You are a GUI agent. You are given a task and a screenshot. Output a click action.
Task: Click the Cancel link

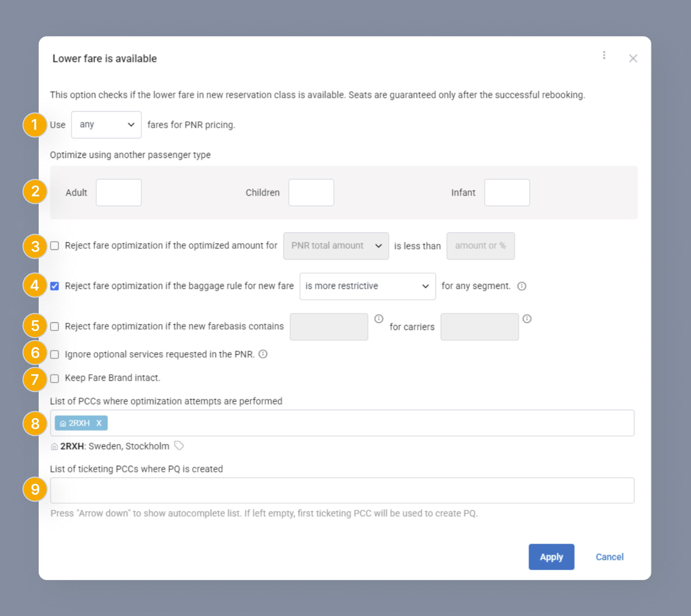click(x=609, y=557)
